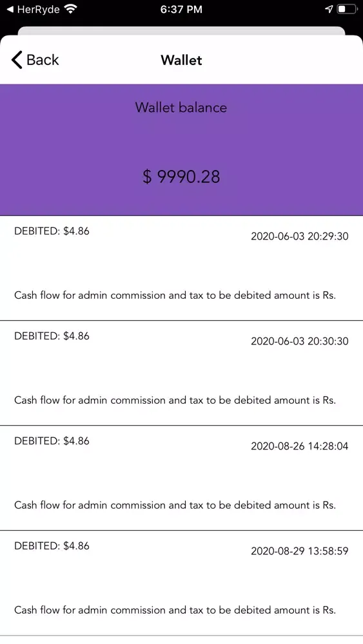Tap the Wallet title heading
The height and width of the screenshot is (644, 363).
tap(181, 61)
